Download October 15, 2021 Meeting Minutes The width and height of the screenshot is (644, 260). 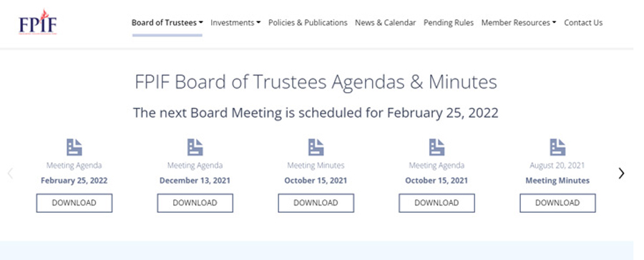point(316,203)
